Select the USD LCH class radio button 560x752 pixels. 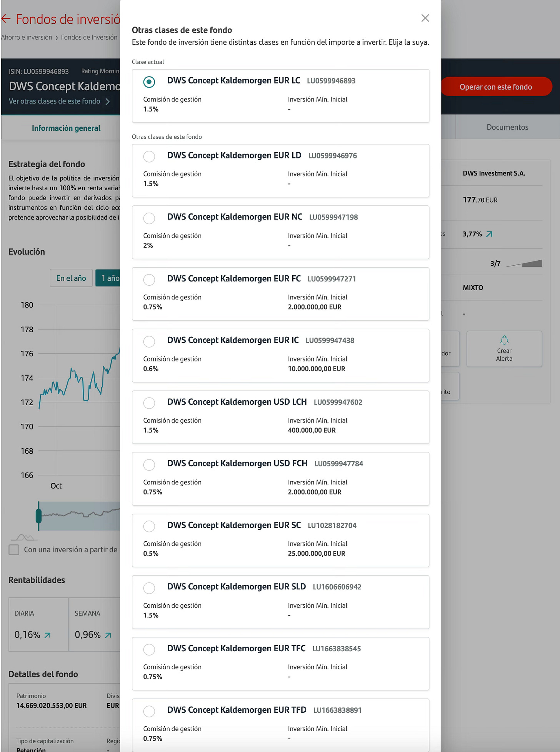pyautogui.click(x=149, y=403)
